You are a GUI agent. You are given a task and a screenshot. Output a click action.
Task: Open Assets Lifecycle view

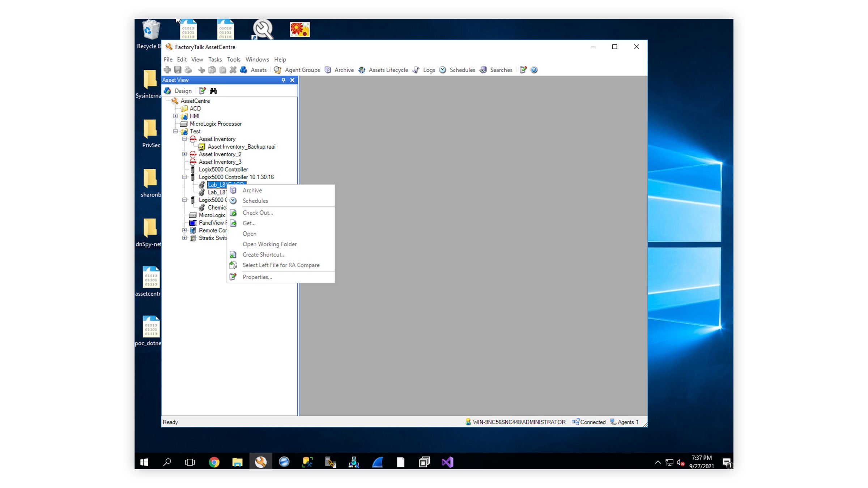point(383,70)
